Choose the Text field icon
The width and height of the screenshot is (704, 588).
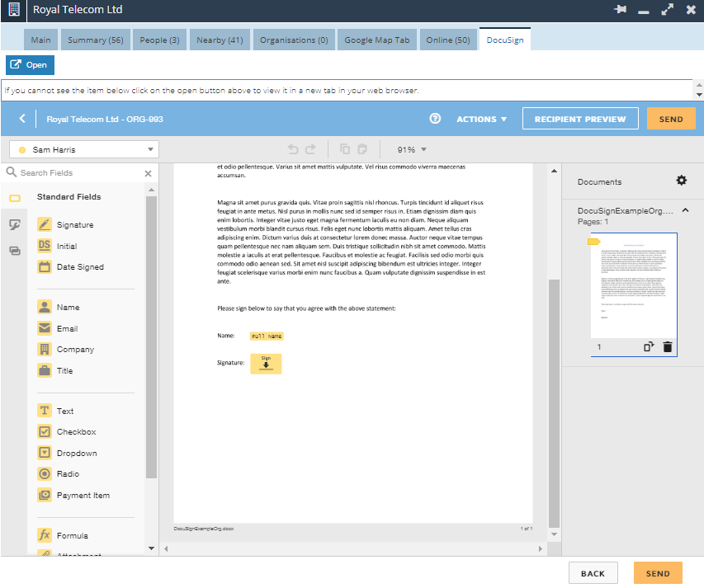(x=45, y=411)
